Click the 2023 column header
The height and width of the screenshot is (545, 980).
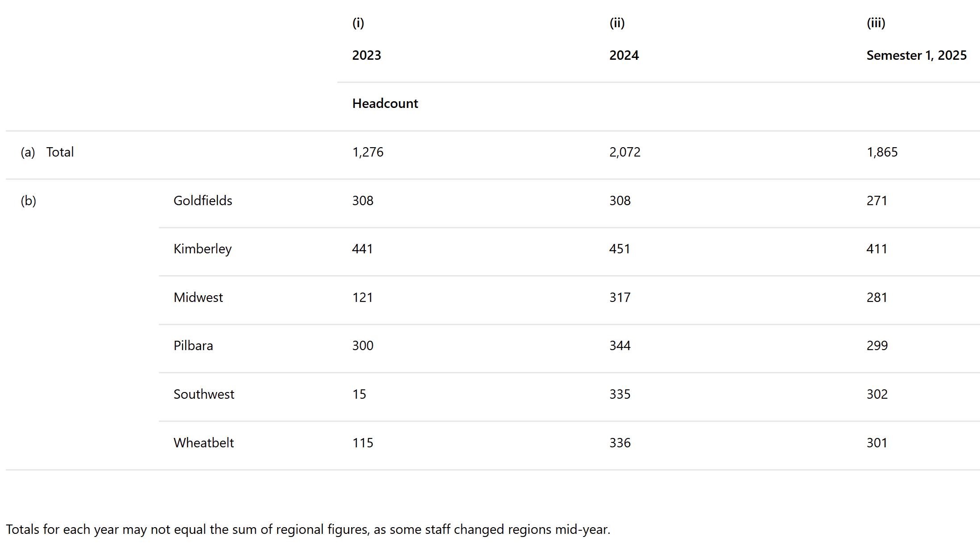tap(366, 55)
